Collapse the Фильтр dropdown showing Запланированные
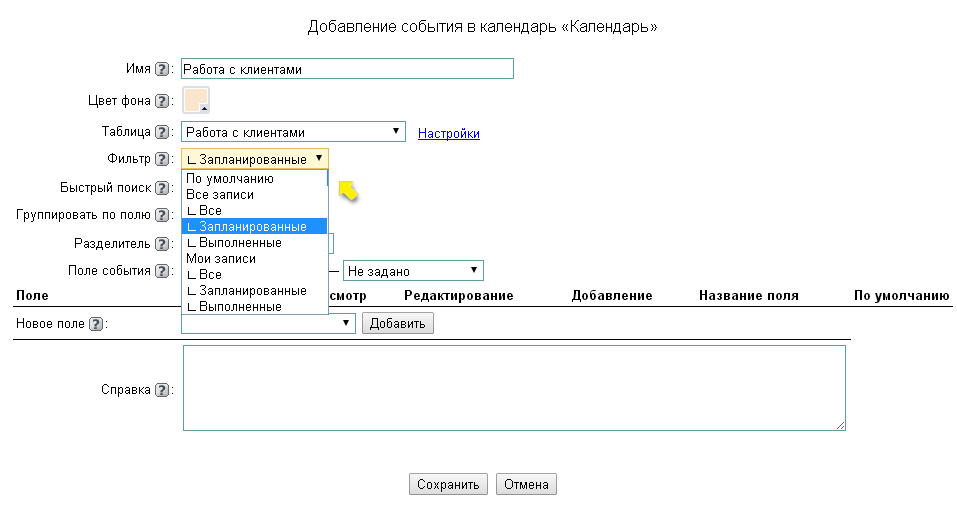 coord(255,159)
